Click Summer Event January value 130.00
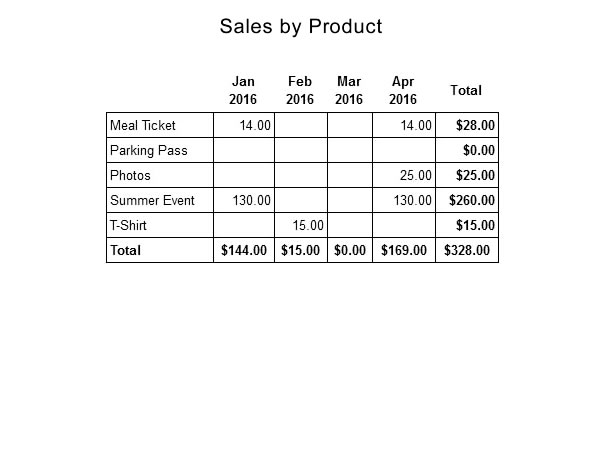 (x=252, y=200)
